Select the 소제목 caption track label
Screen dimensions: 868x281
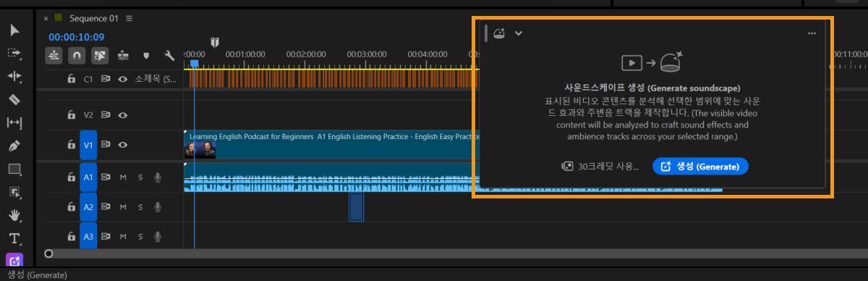[x=156, y=78]
